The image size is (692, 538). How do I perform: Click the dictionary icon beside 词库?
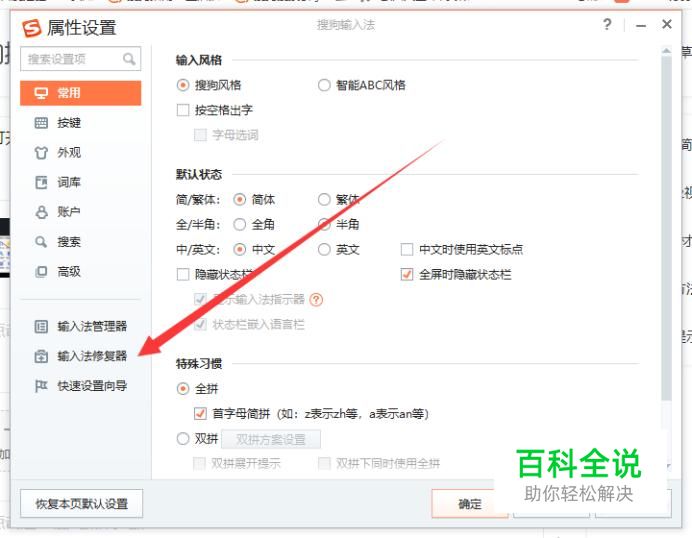(41, 182)
